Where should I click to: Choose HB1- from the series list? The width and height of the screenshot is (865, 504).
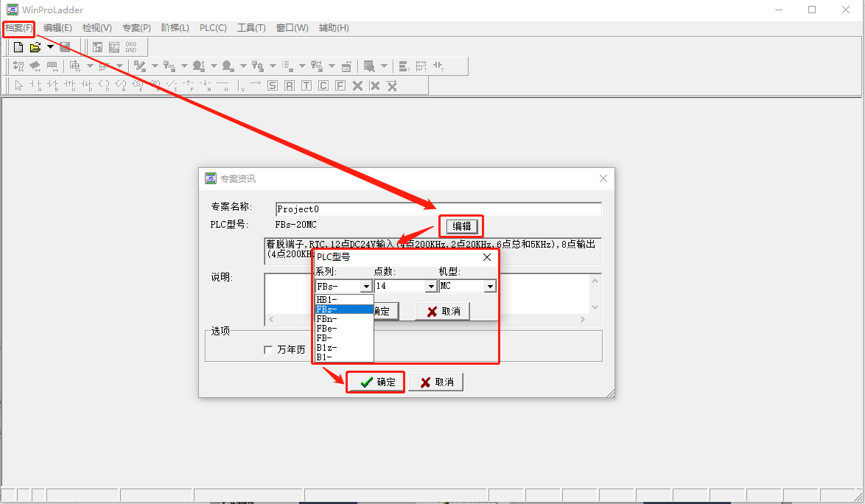pyautogui.click(x=344, y=299)
